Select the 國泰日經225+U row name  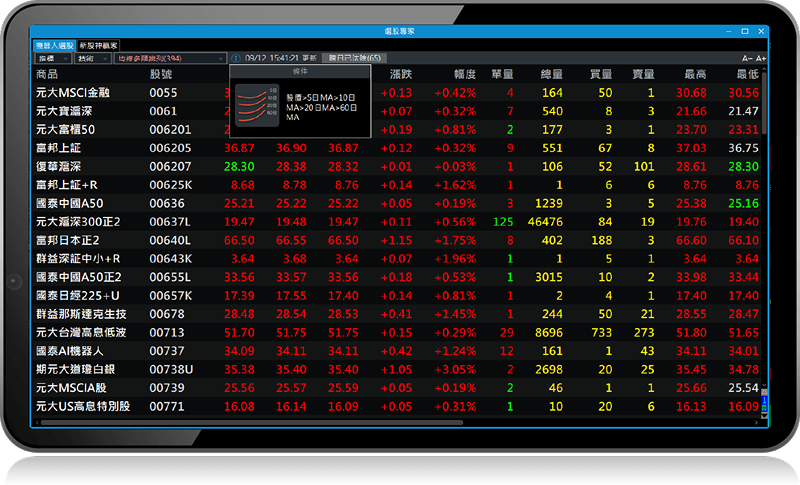pos(78,296)
